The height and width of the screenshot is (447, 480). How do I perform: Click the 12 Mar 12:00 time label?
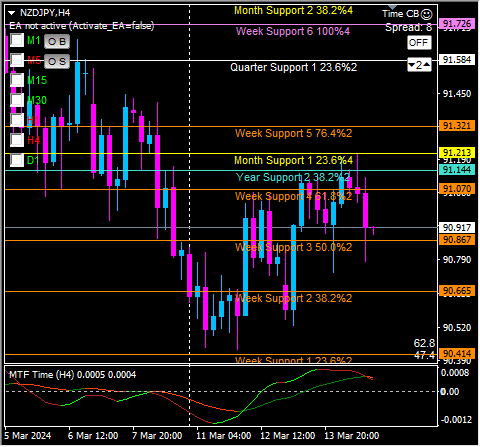coord(287,436)
